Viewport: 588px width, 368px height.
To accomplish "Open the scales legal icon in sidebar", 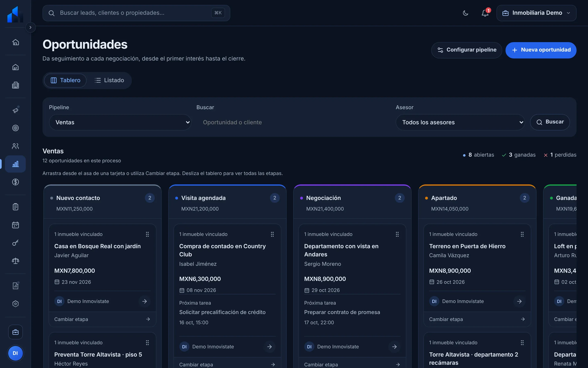I will point(16,261).
